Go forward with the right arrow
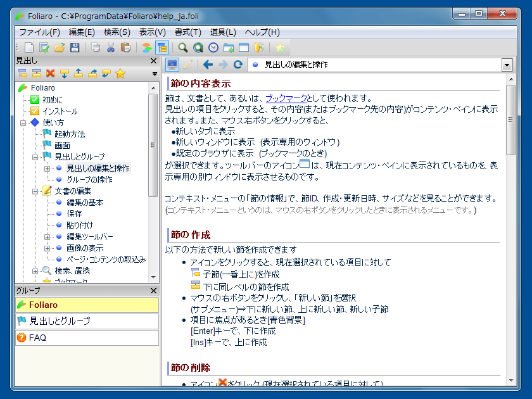The width and height of the screenshot is (532, 399). [223, 65]
